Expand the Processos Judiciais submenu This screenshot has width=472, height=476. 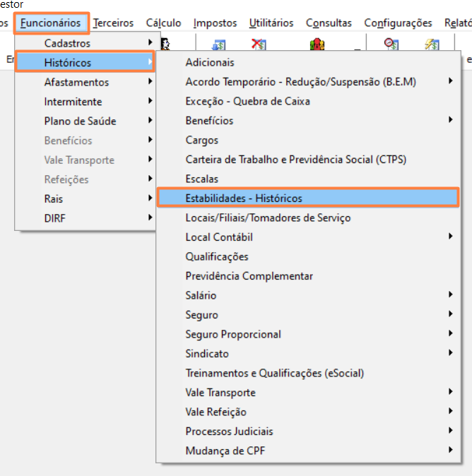tap(450, 432)
